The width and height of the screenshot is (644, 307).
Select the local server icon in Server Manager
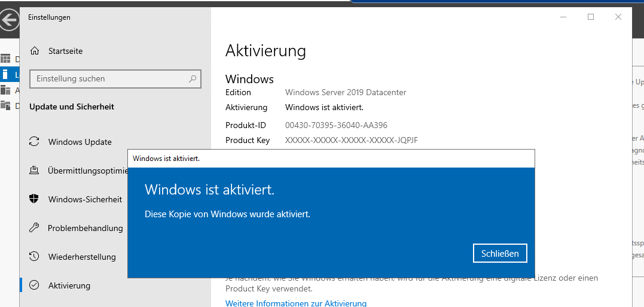tap(5, 75)
